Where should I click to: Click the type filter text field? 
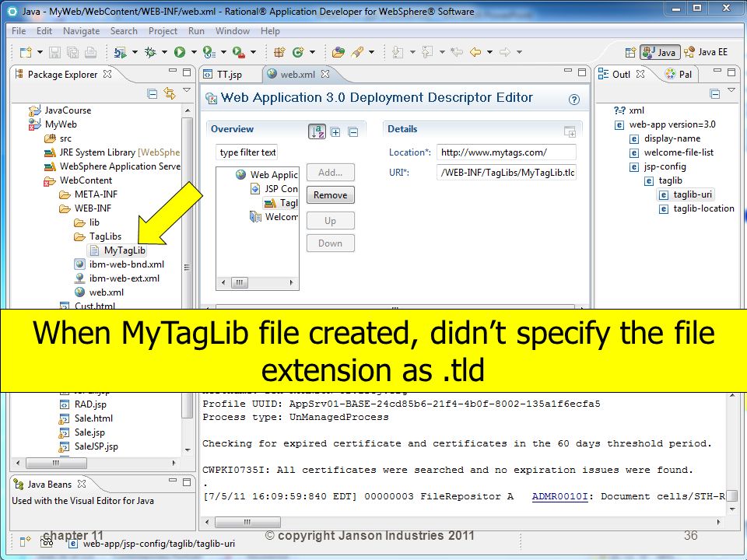[247, 152]
